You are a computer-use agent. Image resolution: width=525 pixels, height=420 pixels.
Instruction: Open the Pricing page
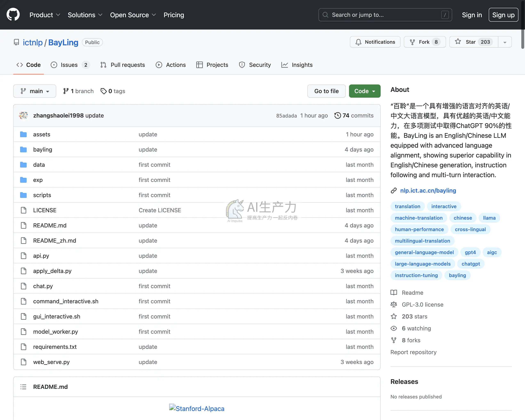pyautogui.click(x=174, y=15)
